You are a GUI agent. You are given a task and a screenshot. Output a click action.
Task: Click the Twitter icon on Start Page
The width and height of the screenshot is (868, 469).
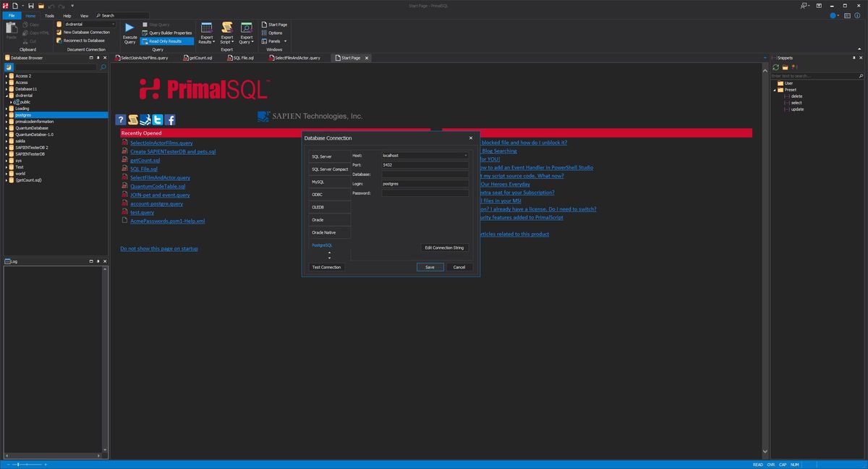click(157, 120)
